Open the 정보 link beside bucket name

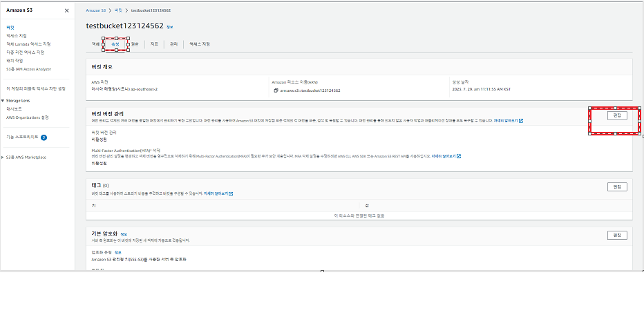169,27
